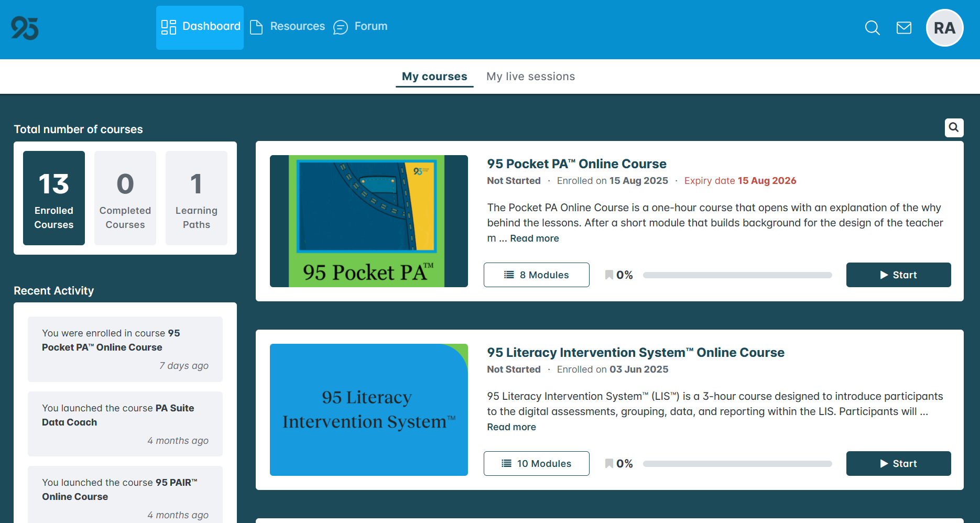
Task: Select the 13 Enrolled Courses tile
Action: 54,198
